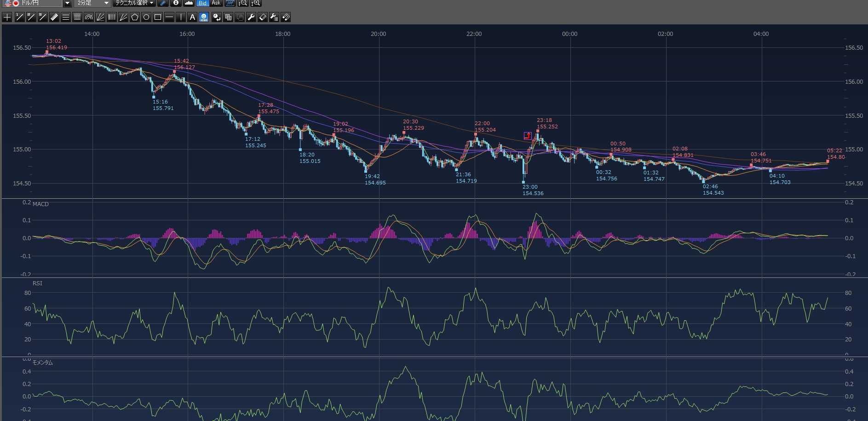Click the 23:00 low price label 154.536

533,193
